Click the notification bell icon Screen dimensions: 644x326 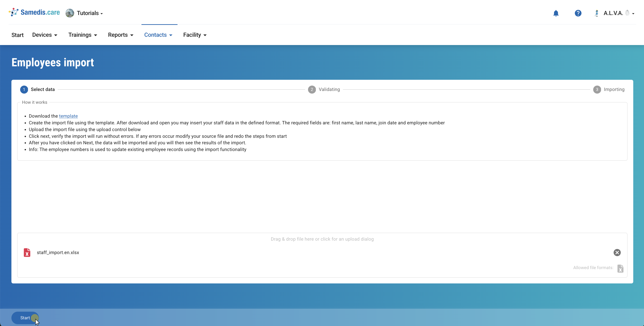556,13
